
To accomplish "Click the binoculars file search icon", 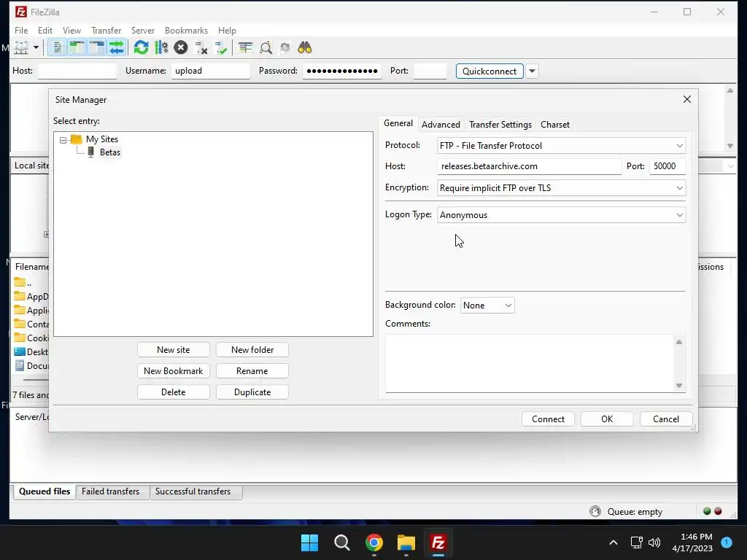I will [304, 47].
